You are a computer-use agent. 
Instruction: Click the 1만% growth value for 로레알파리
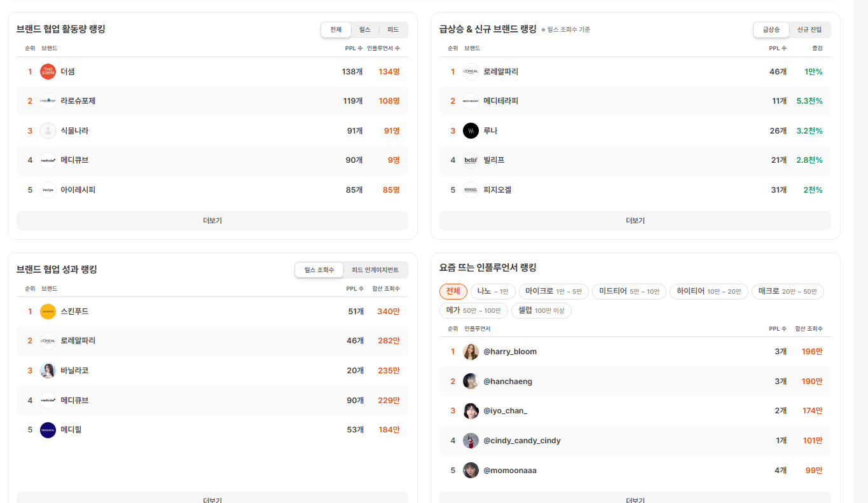click(x=813, y=72)
